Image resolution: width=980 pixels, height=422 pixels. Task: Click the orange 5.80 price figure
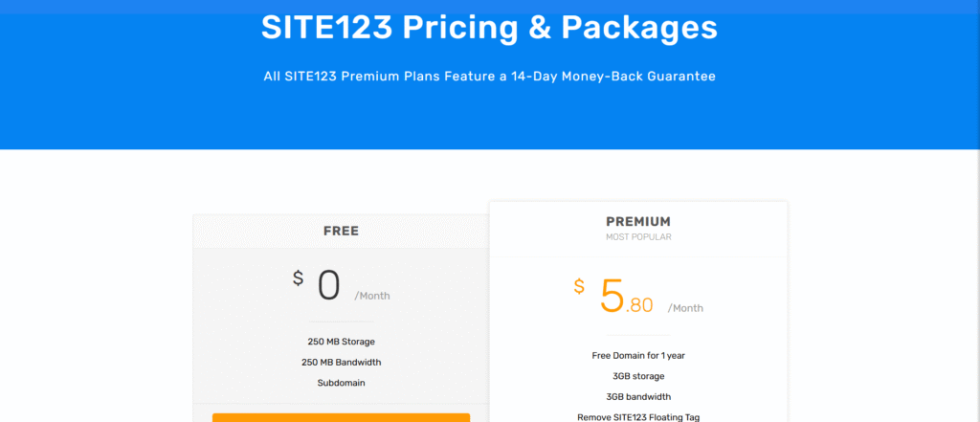(x=626, y=297)
